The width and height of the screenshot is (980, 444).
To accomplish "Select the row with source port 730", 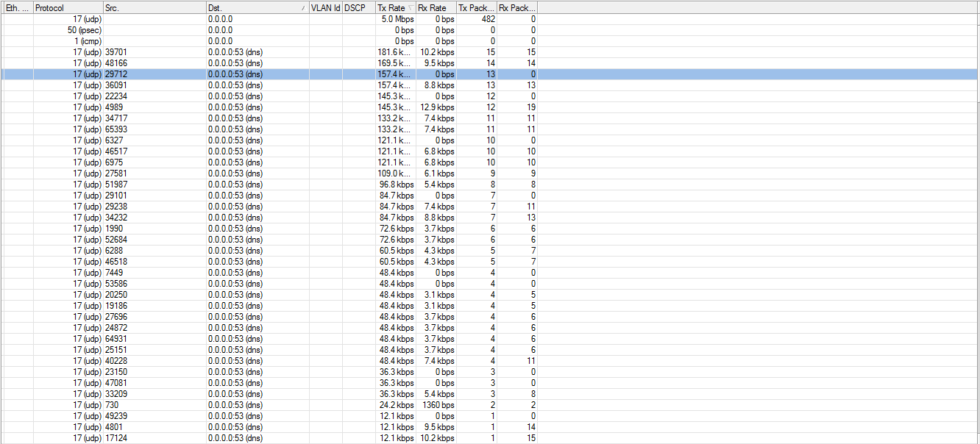I will (x=490, y=405).
